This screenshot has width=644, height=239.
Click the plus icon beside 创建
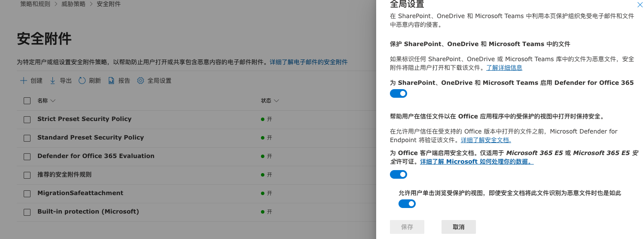(x=24, y=81)
